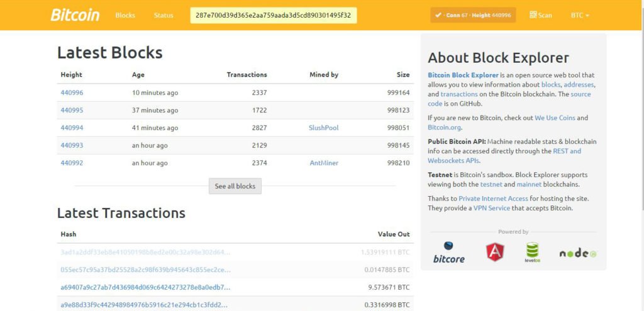Focus the search field with the hash
The image size is (644, 311).
tap(274, 15)
